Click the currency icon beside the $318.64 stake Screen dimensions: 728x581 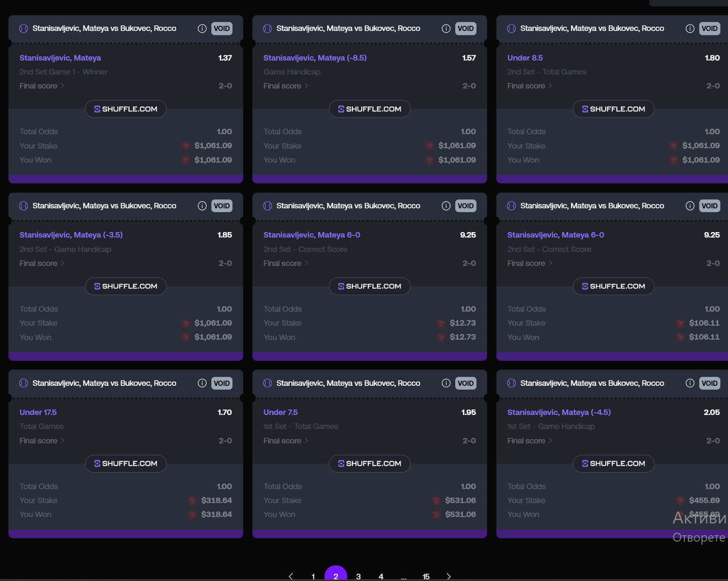pos(192,500)
